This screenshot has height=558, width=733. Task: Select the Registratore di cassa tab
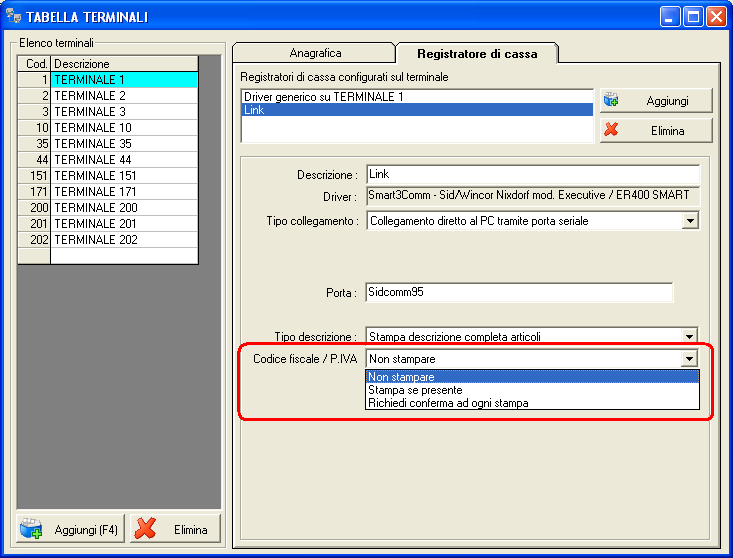click(477, 53)
